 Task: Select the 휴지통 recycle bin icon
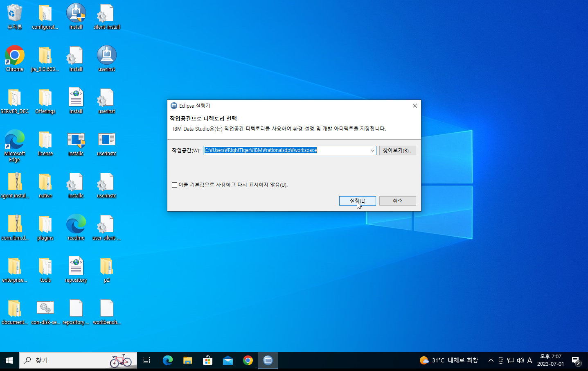[15, 17]
